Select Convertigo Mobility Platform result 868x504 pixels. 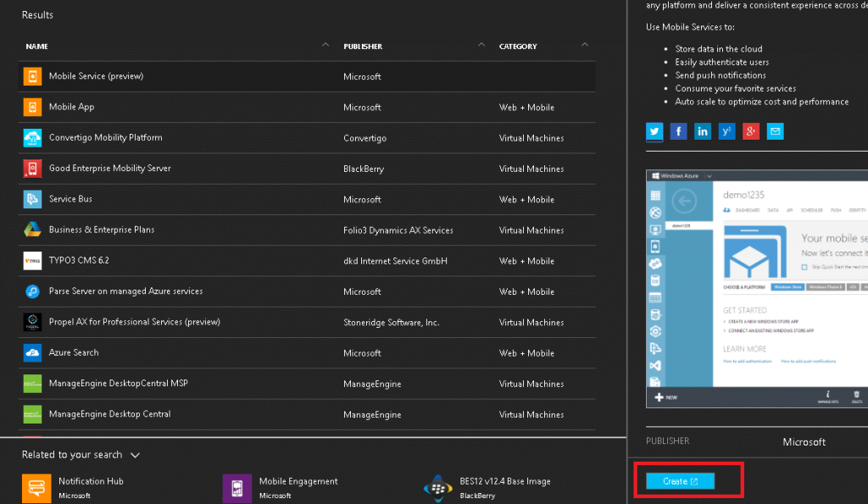coord(307,138)
